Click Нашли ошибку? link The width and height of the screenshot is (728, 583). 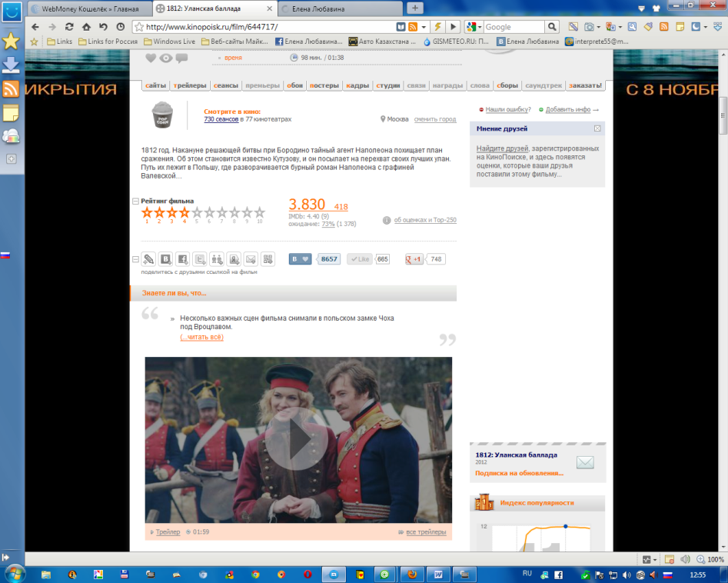click(508, 110)
